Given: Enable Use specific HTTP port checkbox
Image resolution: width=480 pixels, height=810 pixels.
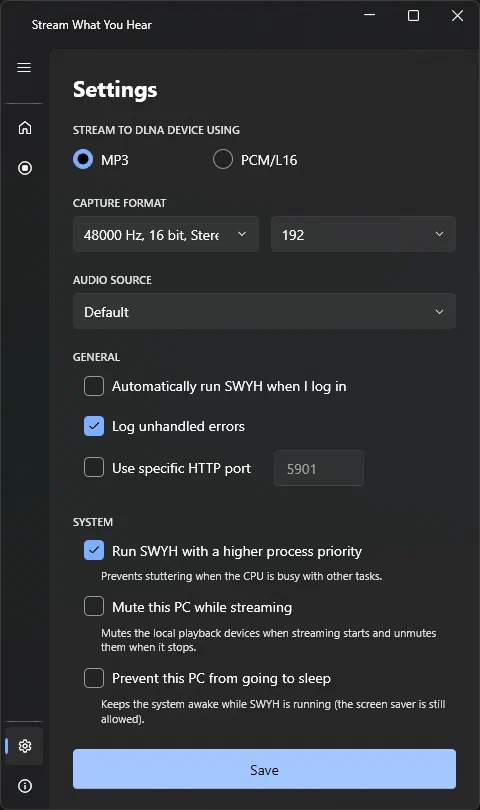Looking at the screenshot, I should [94, 468].
